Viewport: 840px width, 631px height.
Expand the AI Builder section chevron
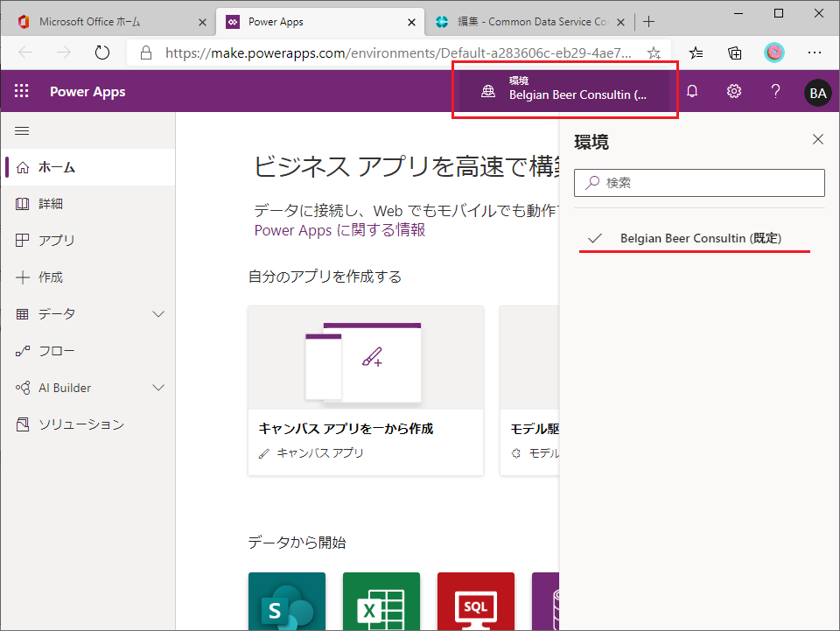pyautogui.click(x=158, y=388)
